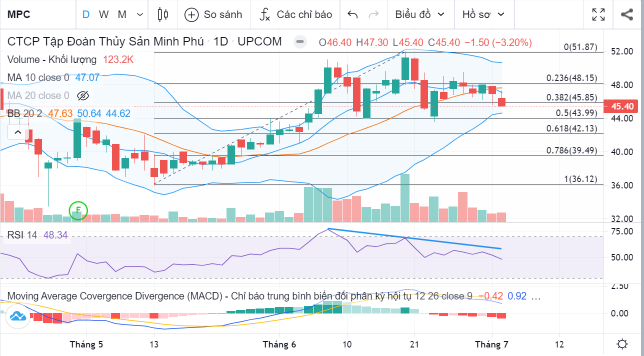Viewport: 644px width, 356px height.
Task: Select the D daily timeframe
Action: point(86,14)
